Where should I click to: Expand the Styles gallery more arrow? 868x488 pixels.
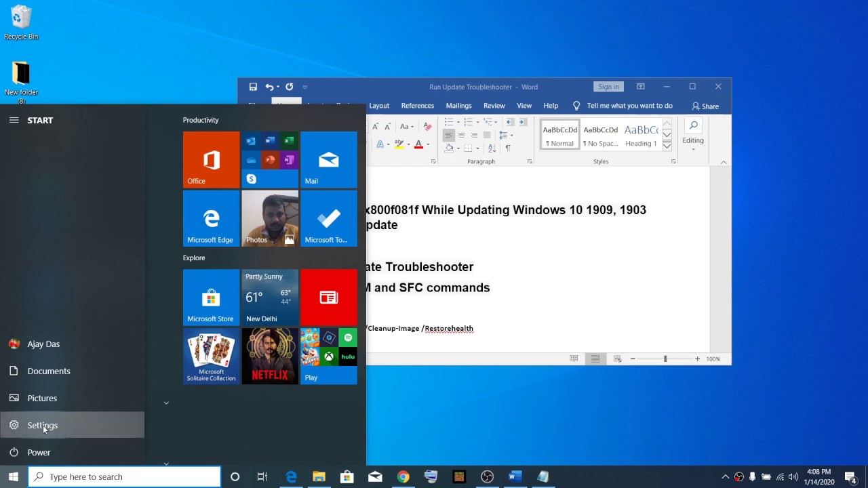[x=667, y=145]
